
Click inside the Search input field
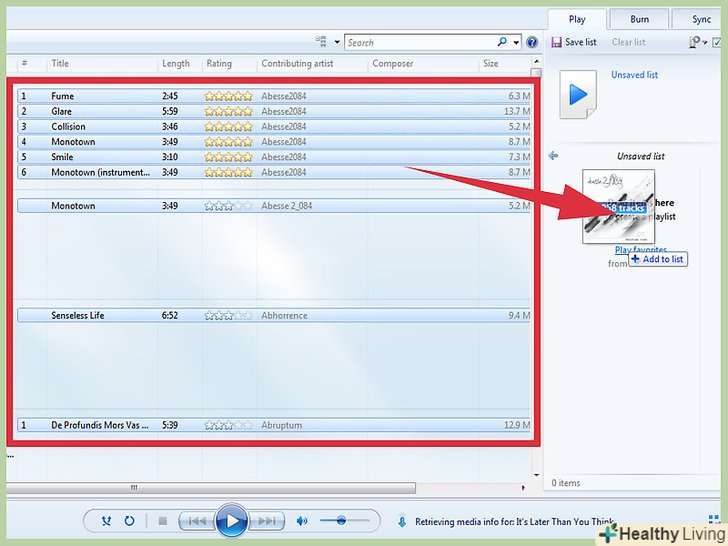click(x=420, y=43)
